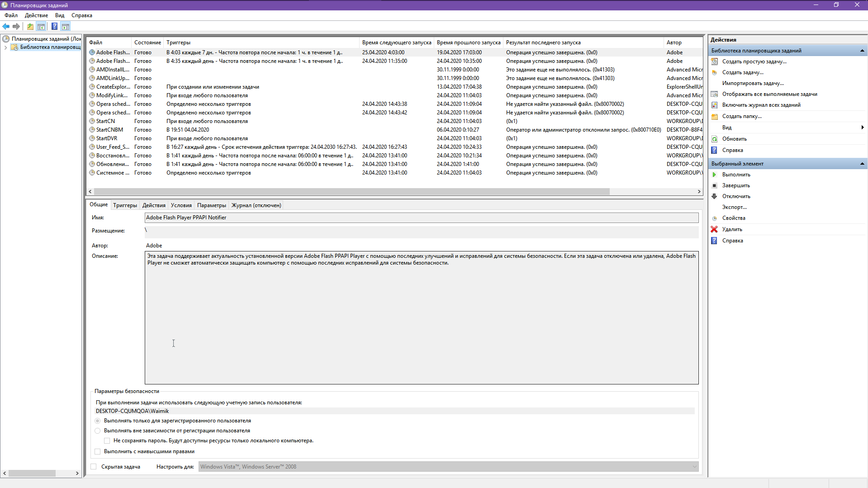Switch to the Триггеры tab
868x488 pixels.
(125, 205)
